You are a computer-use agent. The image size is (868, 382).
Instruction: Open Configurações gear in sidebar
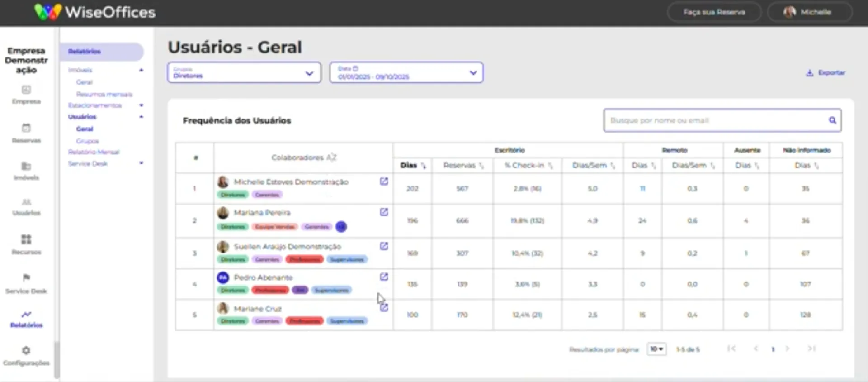click(26, 356)
